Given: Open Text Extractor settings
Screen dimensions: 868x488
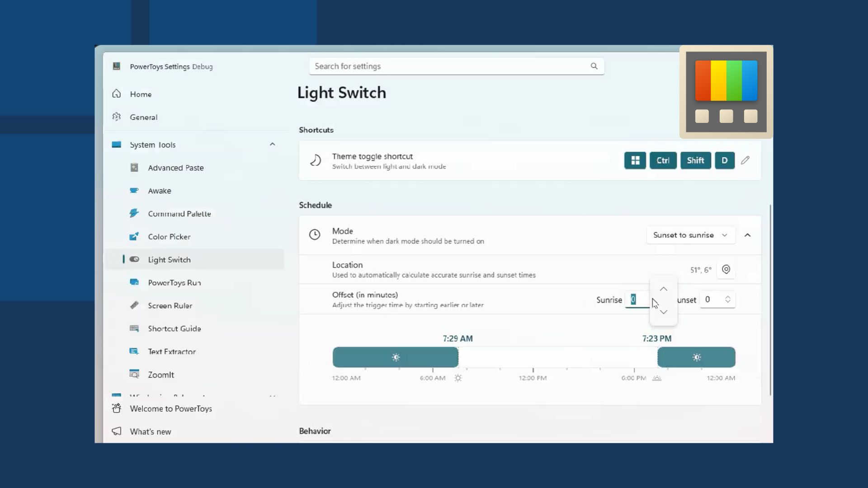Looking at the screenshot, I should coord(172,352).
